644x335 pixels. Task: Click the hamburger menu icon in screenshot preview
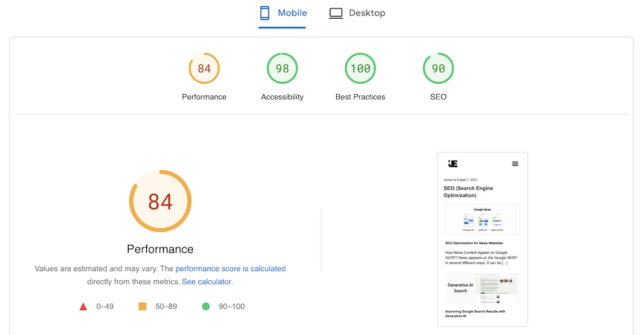click(x=515, y=164)
